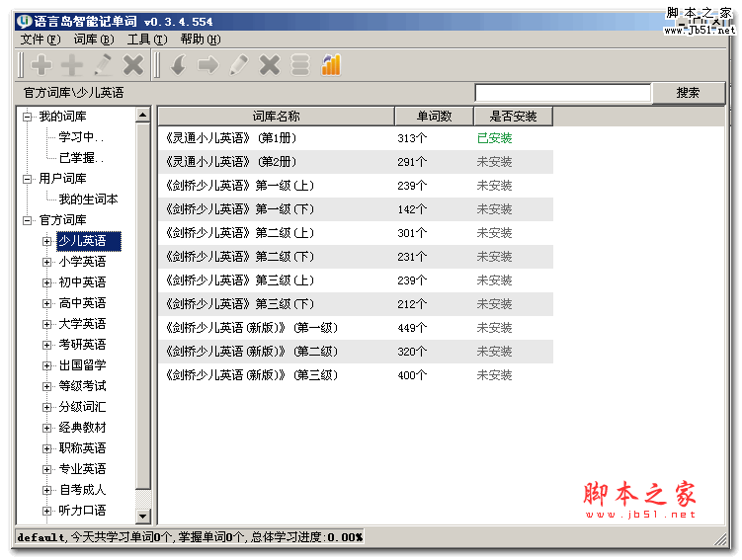Click the 320个 word count cell

click(412, 352)
